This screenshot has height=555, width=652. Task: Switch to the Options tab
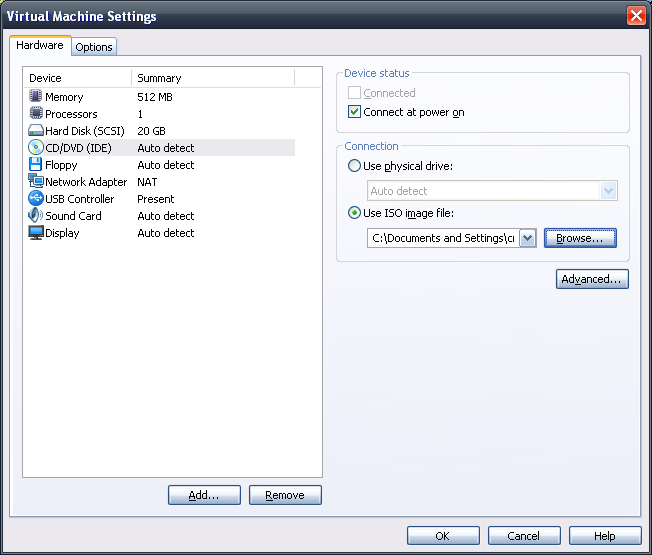[94, 47]
